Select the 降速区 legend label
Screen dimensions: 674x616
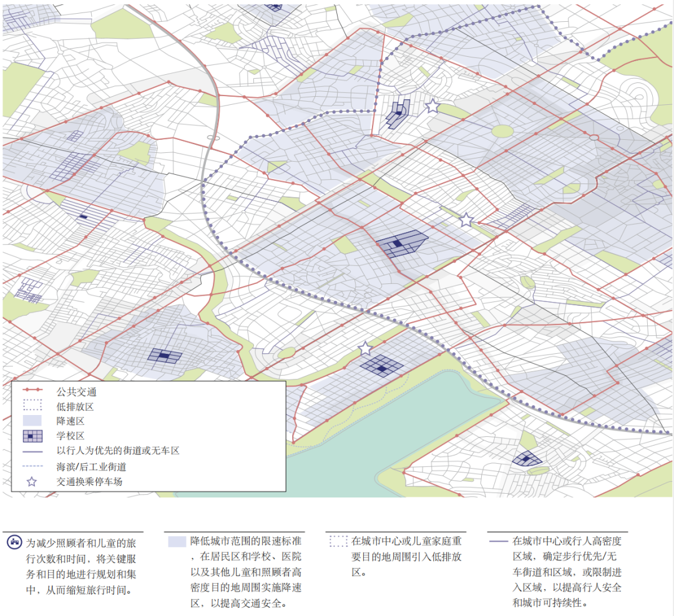(70, 421)
